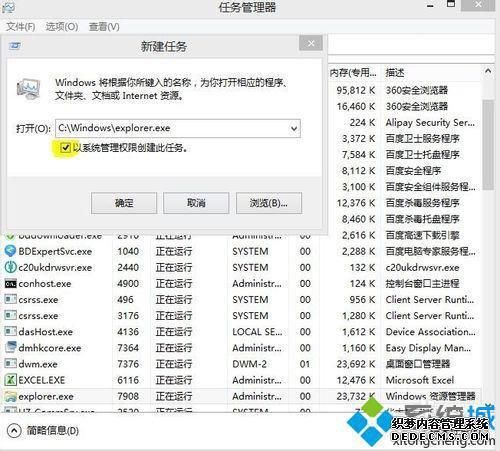
Task: Click the Microsoft Excel description
Action: [420, 380]
